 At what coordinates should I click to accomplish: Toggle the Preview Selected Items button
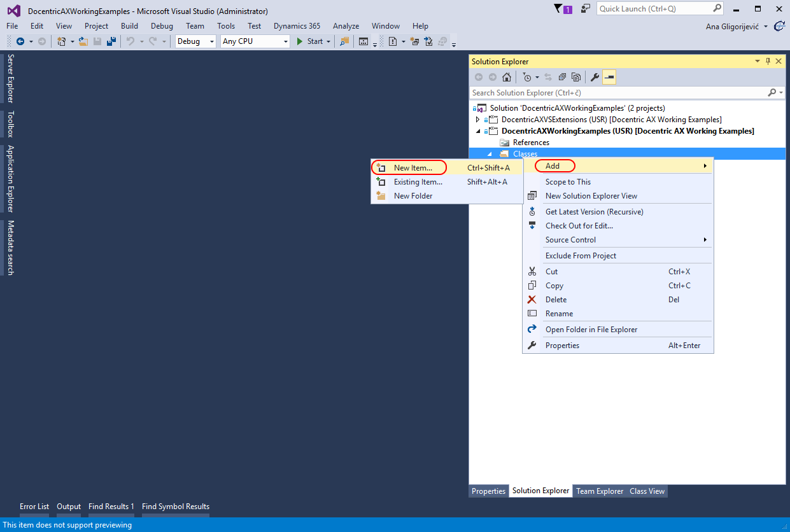point(609,78)
